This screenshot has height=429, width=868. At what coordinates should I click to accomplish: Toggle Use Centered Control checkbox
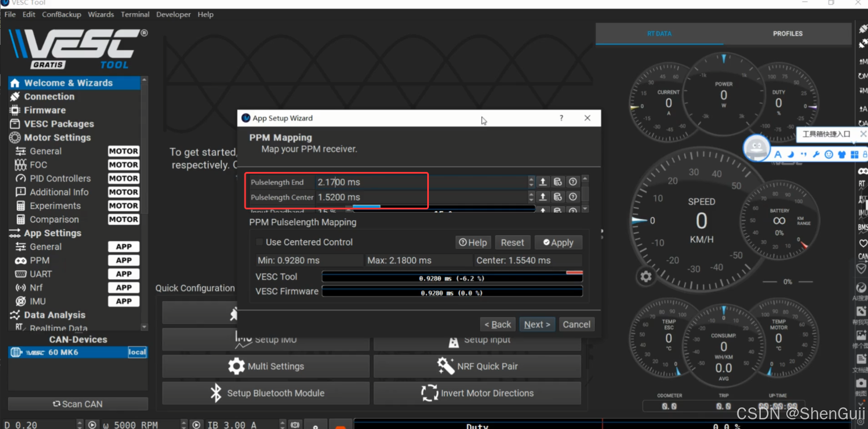pos(260,242)
